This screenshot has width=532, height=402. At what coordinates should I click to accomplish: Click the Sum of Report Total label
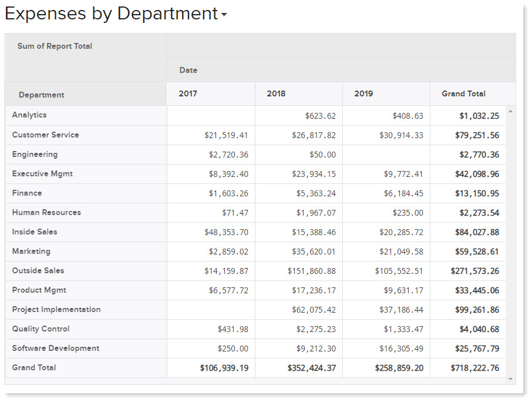coord(55,46)
